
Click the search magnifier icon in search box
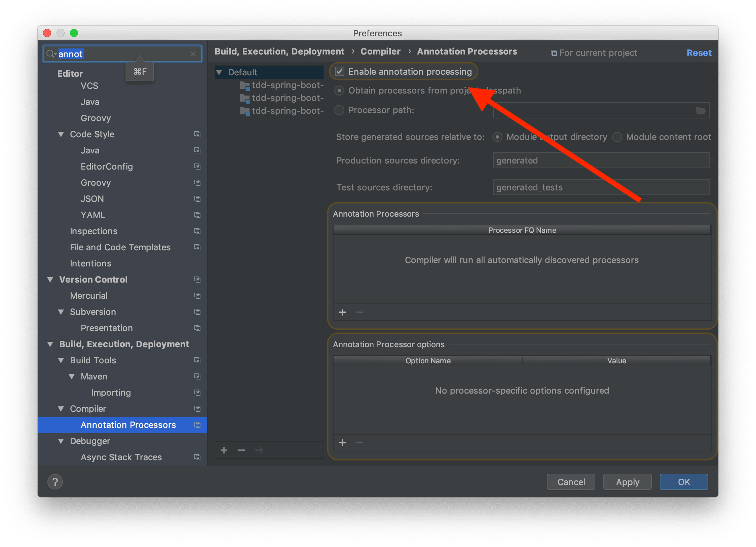pos(50,54)
